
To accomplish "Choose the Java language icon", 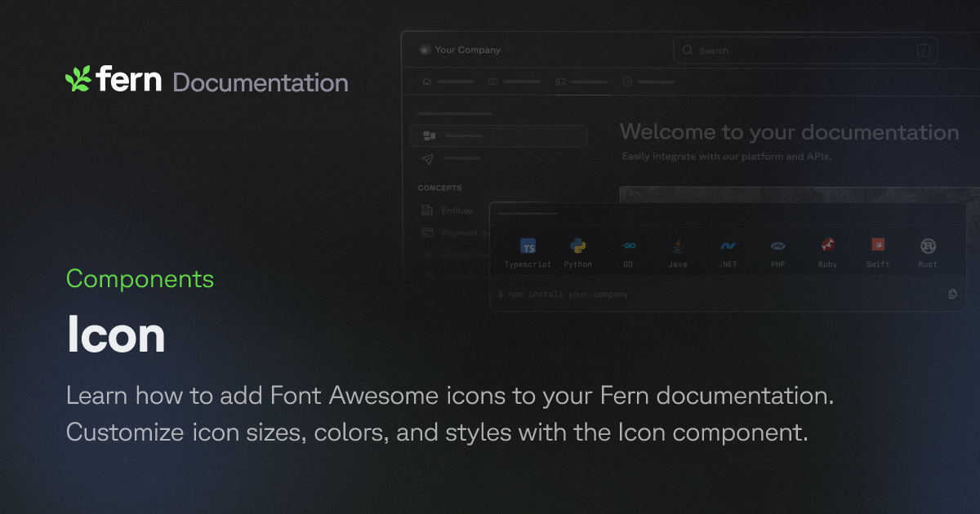I will 678,246.
